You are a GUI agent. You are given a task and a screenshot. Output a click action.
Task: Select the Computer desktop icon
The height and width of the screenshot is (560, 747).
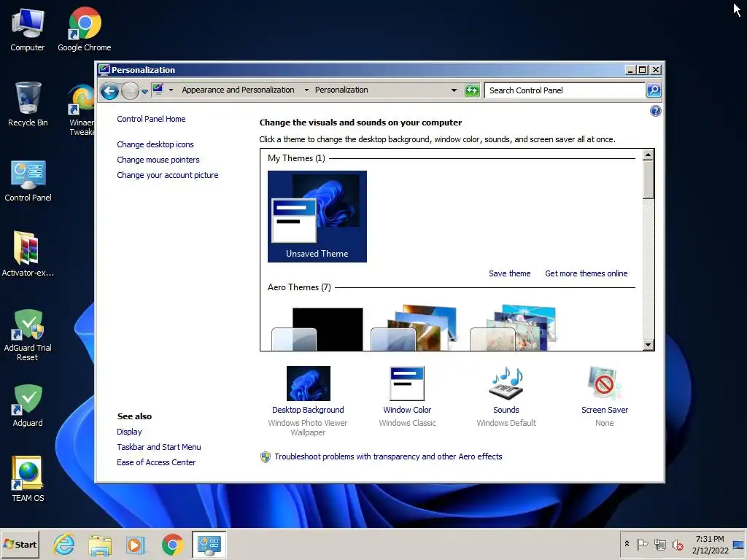[x=28, y=29]
